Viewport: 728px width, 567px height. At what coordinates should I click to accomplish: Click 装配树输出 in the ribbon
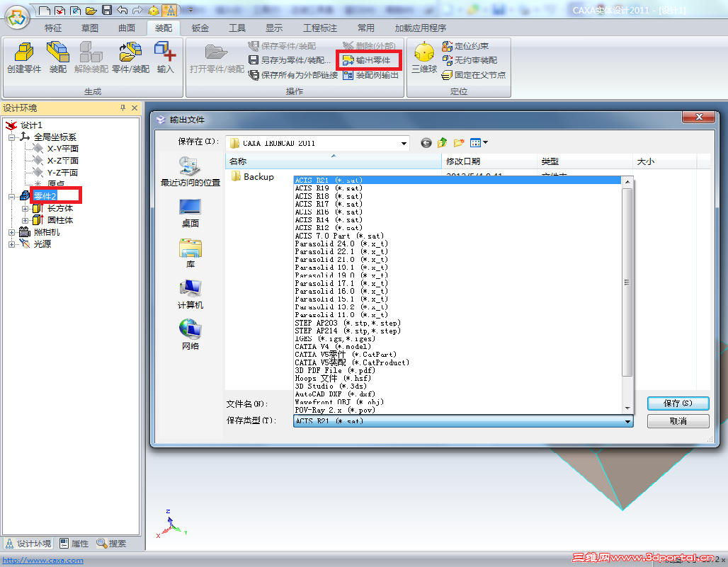(371, 75)
